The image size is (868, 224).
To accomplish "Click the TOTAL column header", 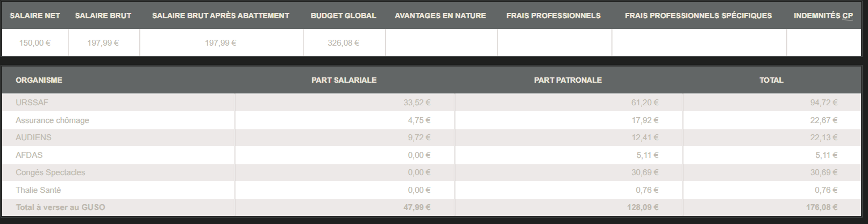I will pos(771,80).
